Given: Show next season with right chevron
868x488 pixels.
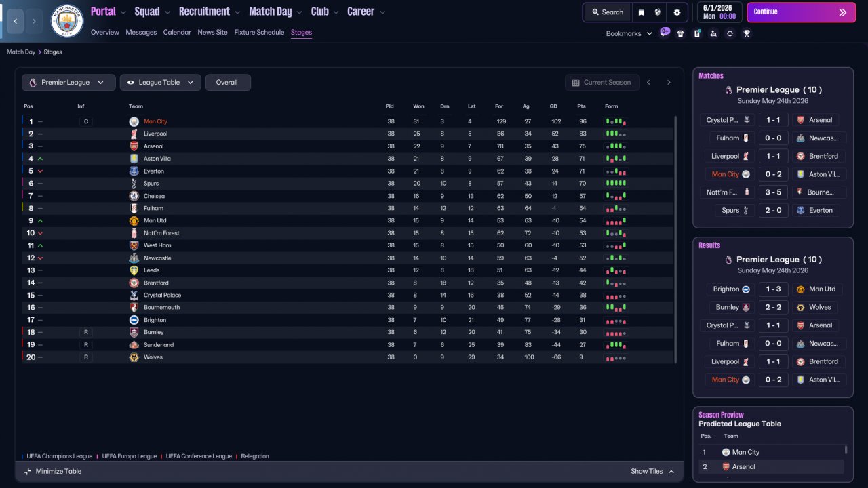Looking at the screenshot, I should tap(669, 83).
